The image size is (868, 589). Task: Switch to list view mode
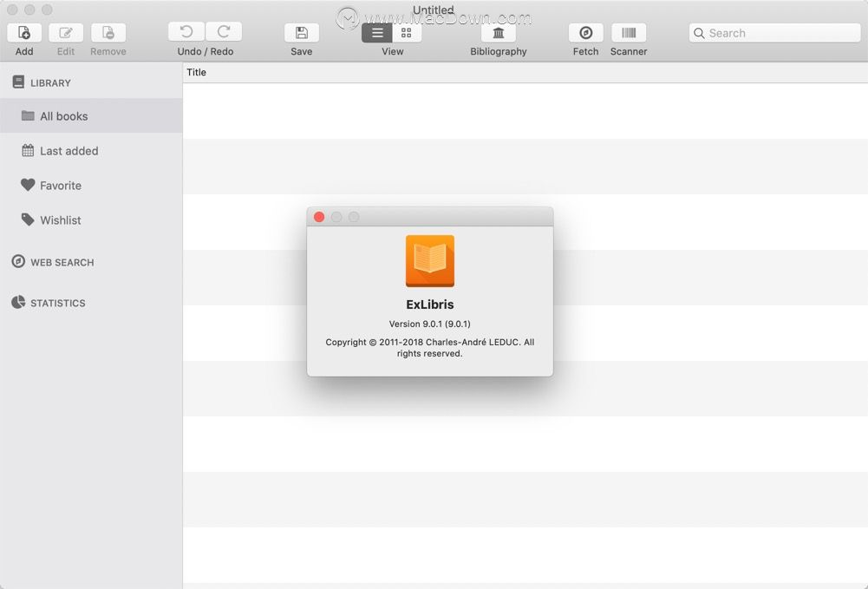pos(377,33)
